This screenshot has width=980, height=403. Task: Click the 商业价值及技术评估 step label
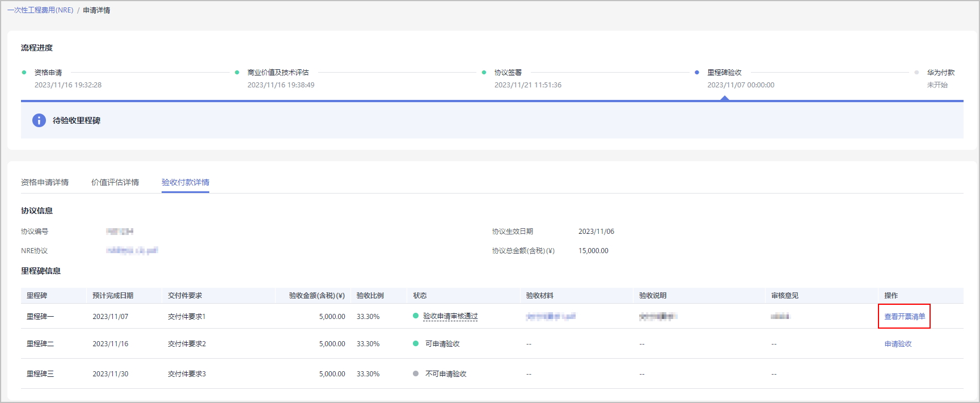278,73
